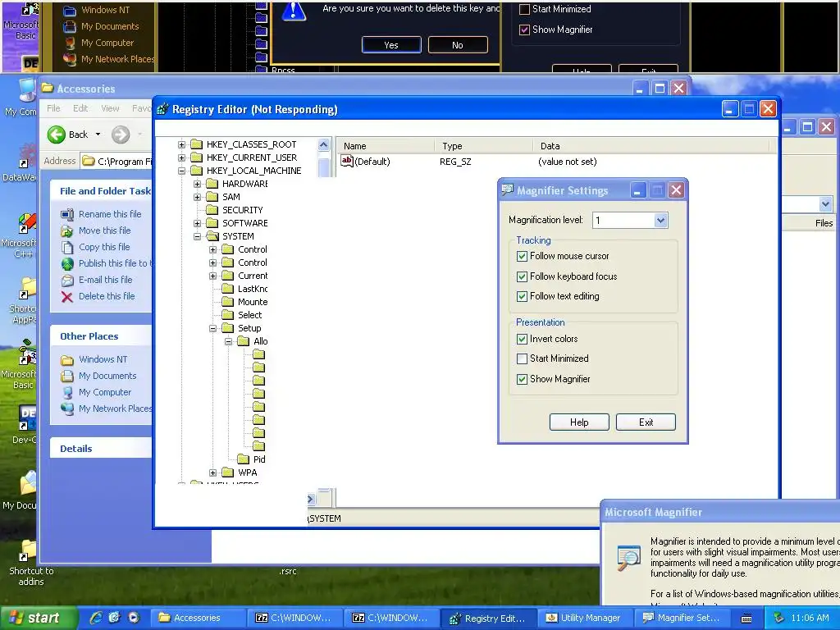Click the Back button dropdown arrow
The image size is (840, 630).
98,135
